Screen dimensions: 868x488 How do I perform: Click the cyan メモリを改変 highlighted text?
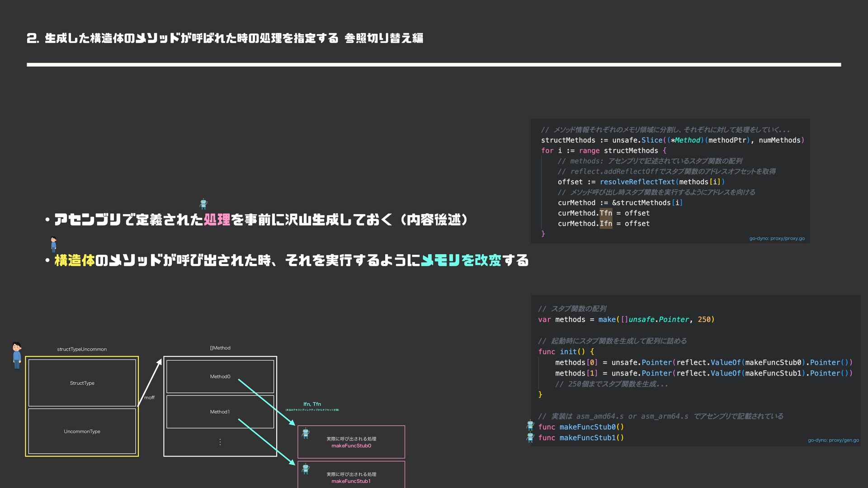461,261
